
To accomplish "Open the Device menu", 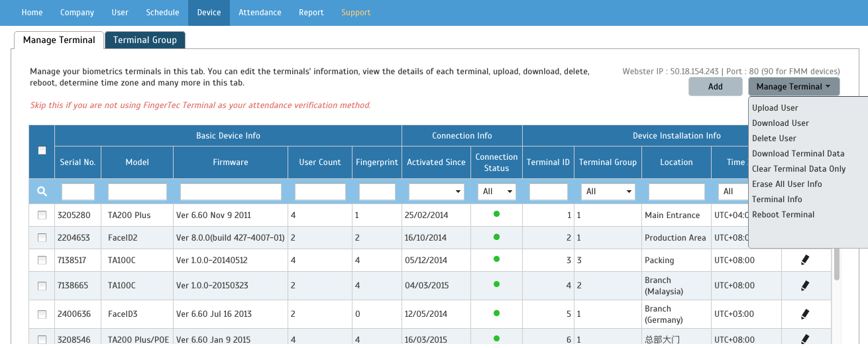I will 209,13.
